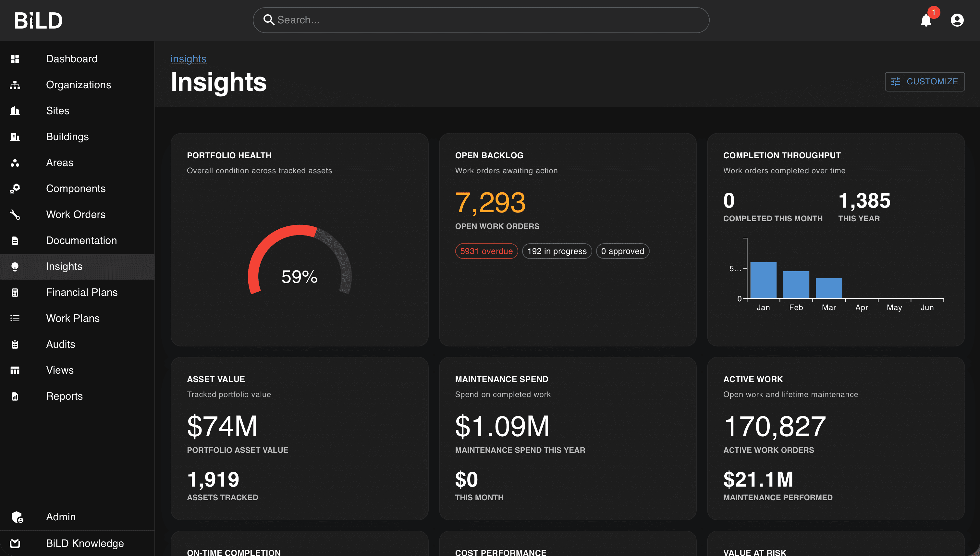Click the $21.1M maintenance performed value

pos(758,480)
